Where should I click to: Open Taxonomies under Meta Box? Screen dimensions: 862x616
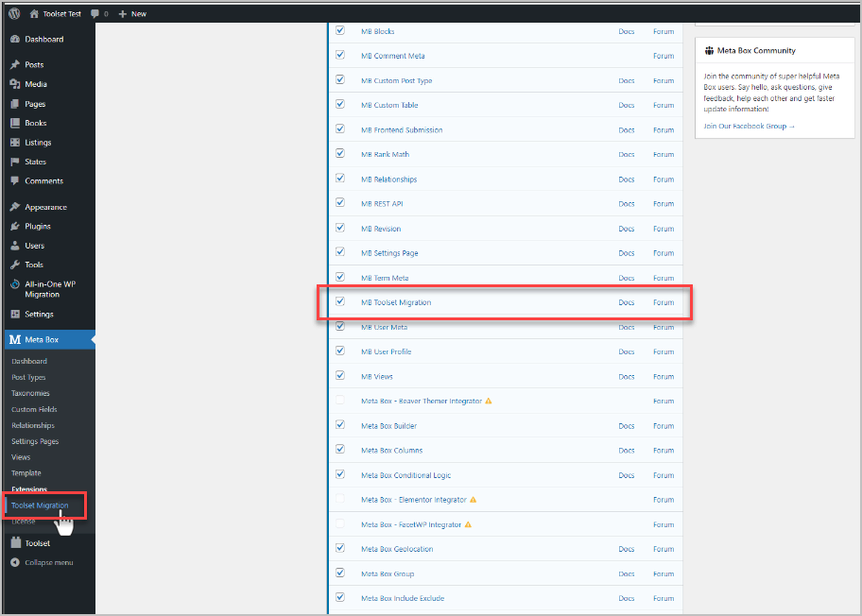(30, 393)
